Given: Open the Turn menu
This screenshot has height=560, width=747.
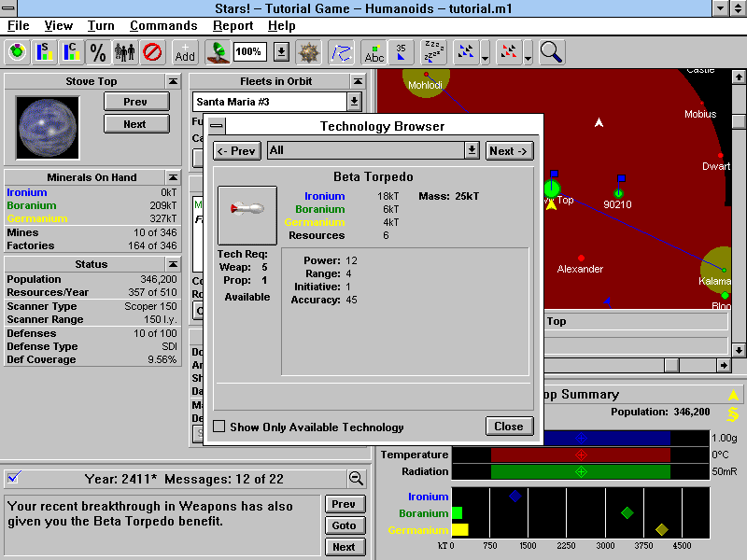Looking at the screenshot, I should pos(101,26).
